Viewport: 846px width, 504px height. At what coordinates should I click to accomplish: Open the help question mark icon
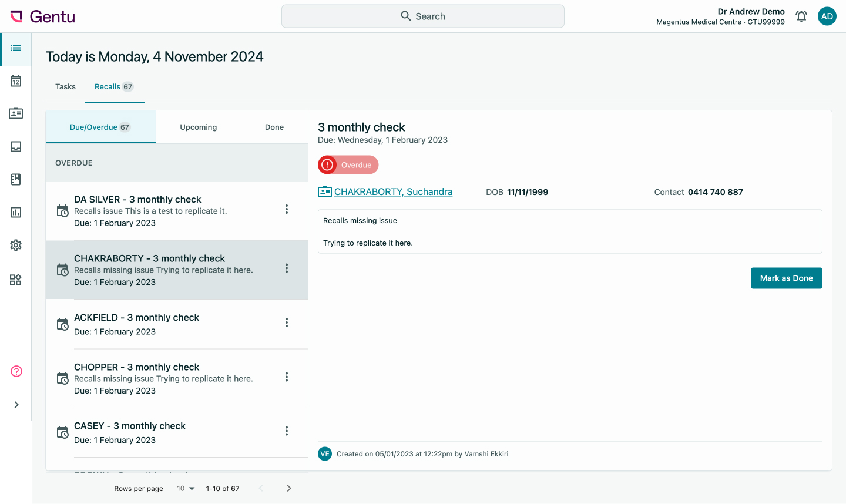tap(16, 371)
